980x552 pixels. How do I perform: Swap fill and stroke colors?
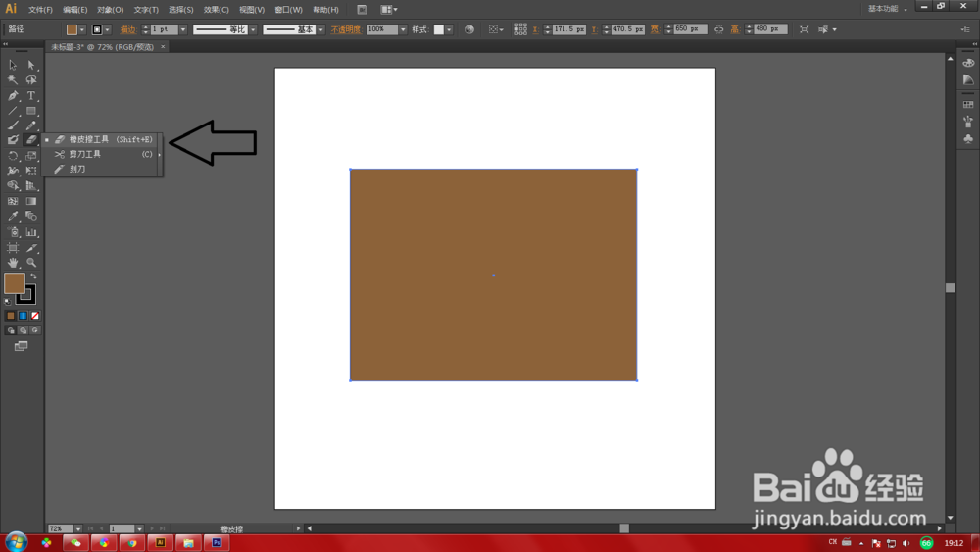pyautogui.click(x=33, y=276)
